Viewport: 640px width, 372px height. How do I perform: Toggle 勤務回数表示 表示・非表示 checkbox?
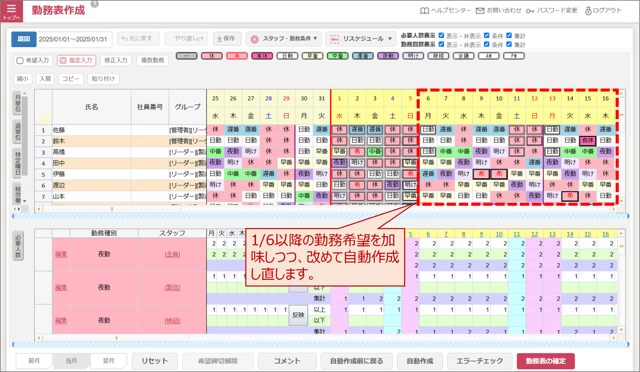pos(441,44)
